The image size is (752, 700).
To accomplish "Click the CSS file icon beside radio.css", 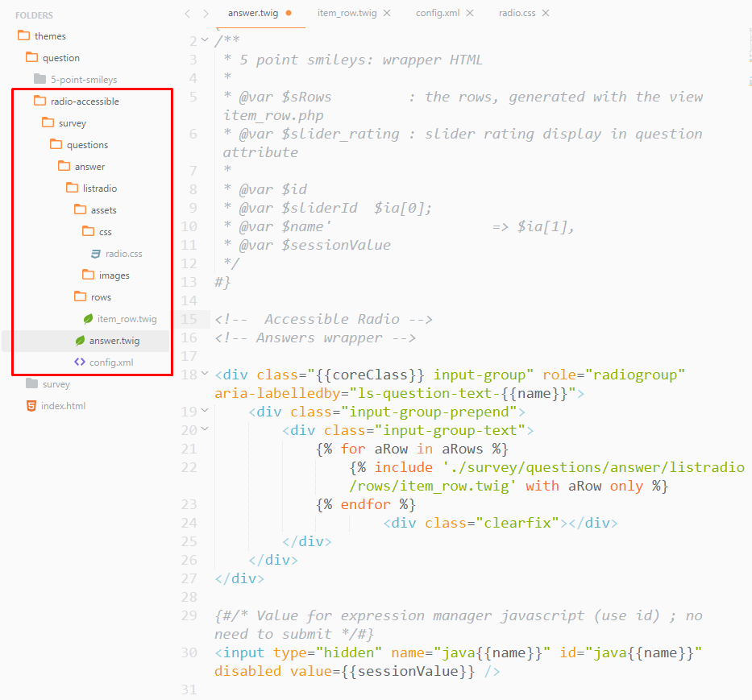I will click(96, 253).
